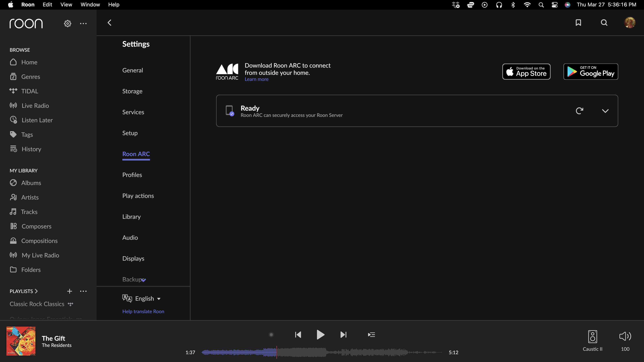The width and height of the screenshot is (644, 362).
Task: Toggle the Roon Radio dot indicator
Action: pos(271,335)
